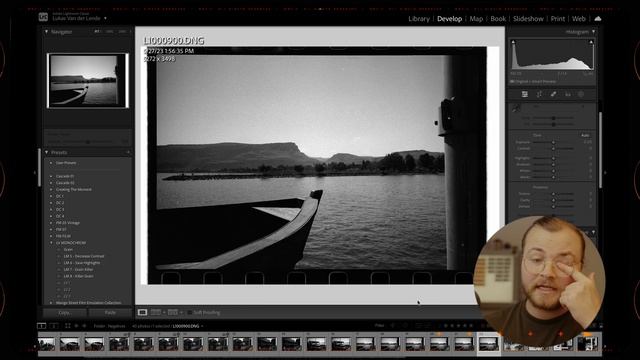Collapse the Histogram panel
The width and height of the screenshot is (640, 360).
593,31
